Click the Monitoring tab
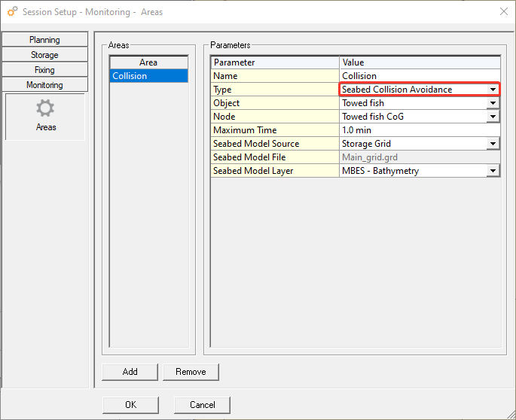Screen dimensions: 516x420 click(x=44, y=85)
